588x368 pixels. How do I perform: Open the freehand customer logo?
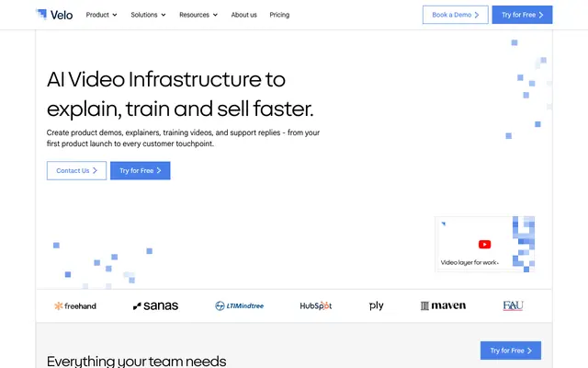tap(75, 306)
